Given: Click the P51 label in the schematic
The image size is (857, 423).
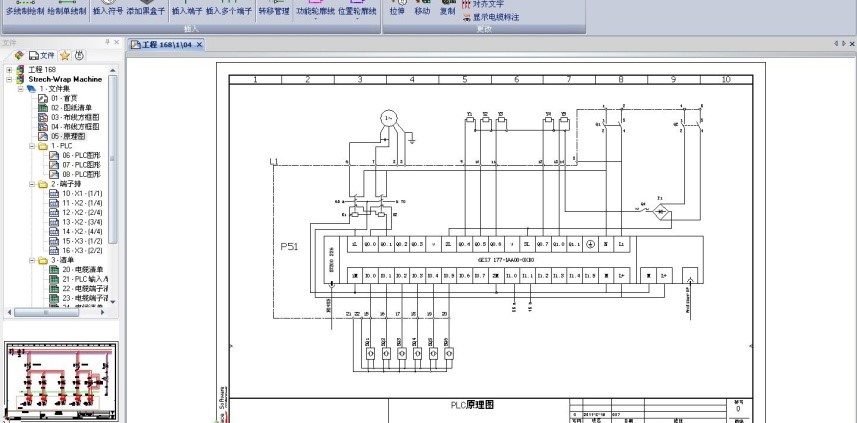Looking at the screenshot, I should (290, 247).
